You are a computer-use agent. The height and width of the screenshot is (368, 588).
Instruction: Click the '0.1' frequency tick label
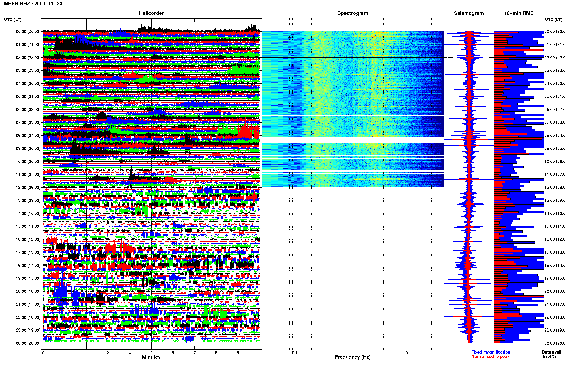point(295,353)
